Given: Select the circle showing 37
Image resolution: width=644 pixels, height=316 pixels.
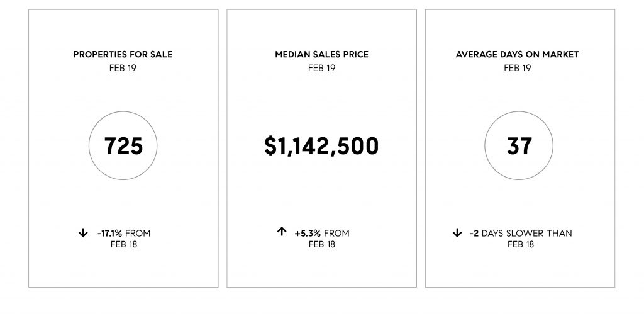Looking at the screenshot, I should pyautogui.click(x=519, y=147).
